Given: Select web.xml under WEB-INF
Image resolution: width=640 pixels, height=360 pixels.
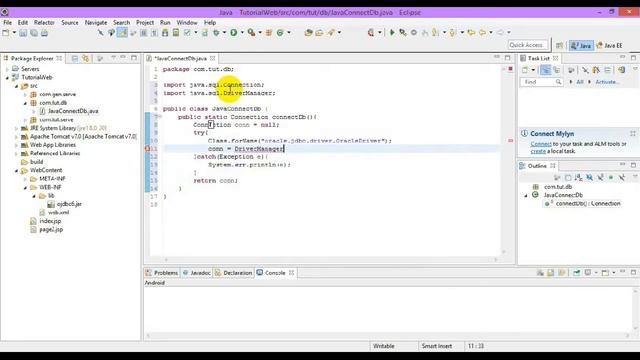Looking at the screenshot, I should (58, 213).
